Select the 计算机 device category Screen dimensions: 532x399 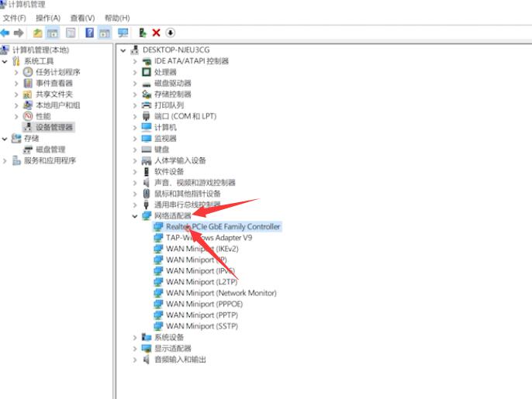[x=166, y=128]
